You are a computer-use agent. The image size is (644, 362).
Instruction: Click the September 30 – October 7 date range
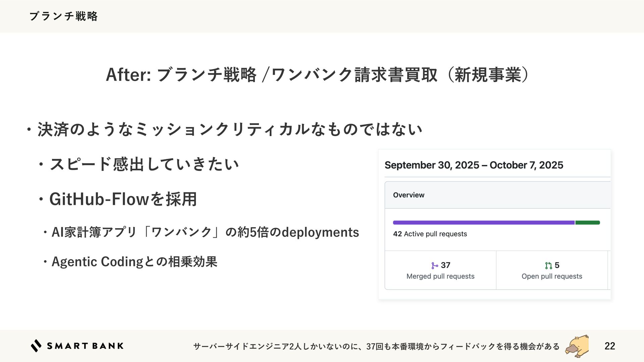(x=474, y=165)
